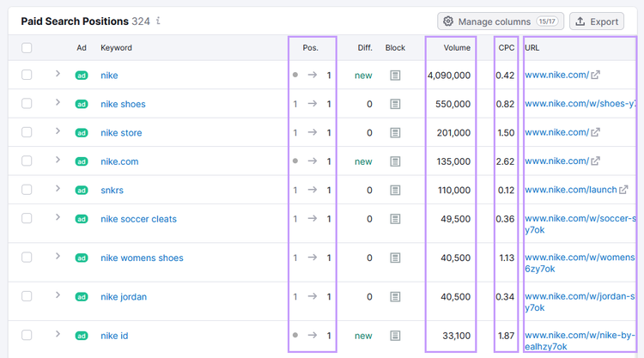Open the block icon in nike soccer cleats row
This screenshot has height=358, width=644.
click(x=395, y=219)
